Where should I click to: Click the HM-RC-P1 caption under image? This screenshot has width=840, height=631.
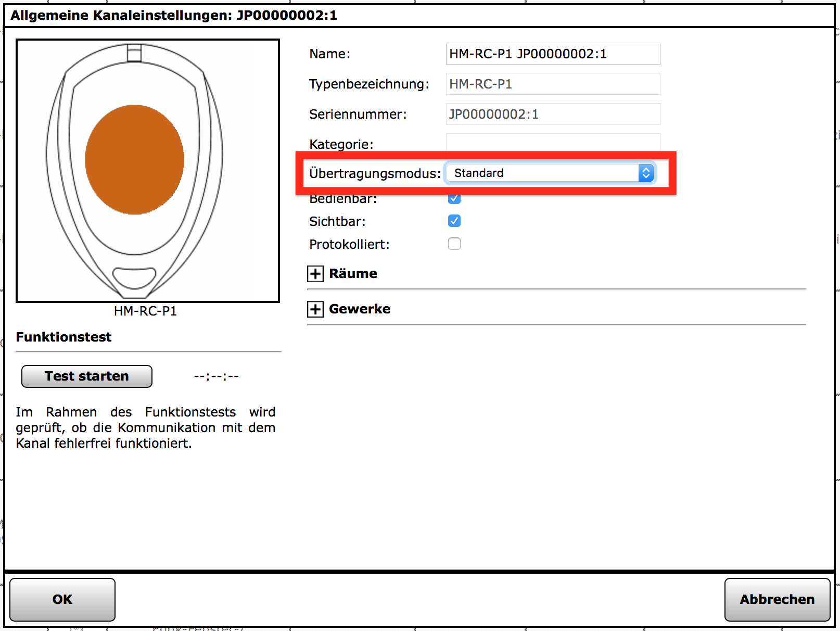(x=145, y=311)
